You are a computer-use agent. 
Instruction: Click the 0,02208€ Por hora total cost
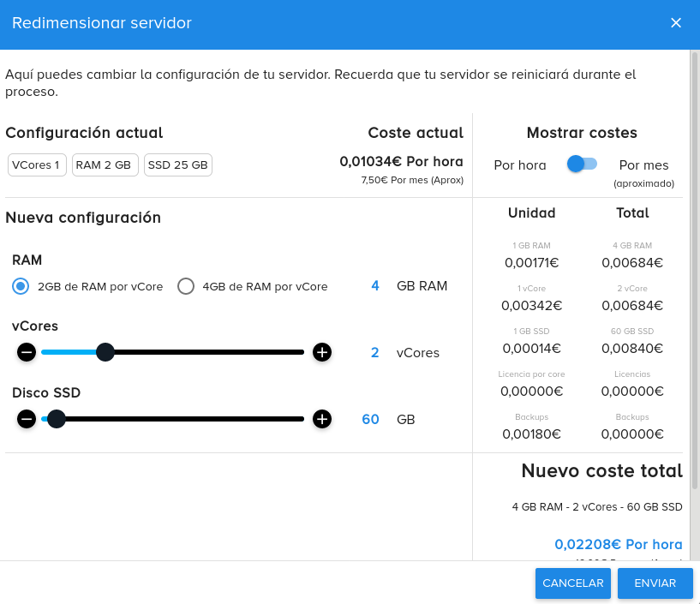pyautogui.click(x=619, y=544)
